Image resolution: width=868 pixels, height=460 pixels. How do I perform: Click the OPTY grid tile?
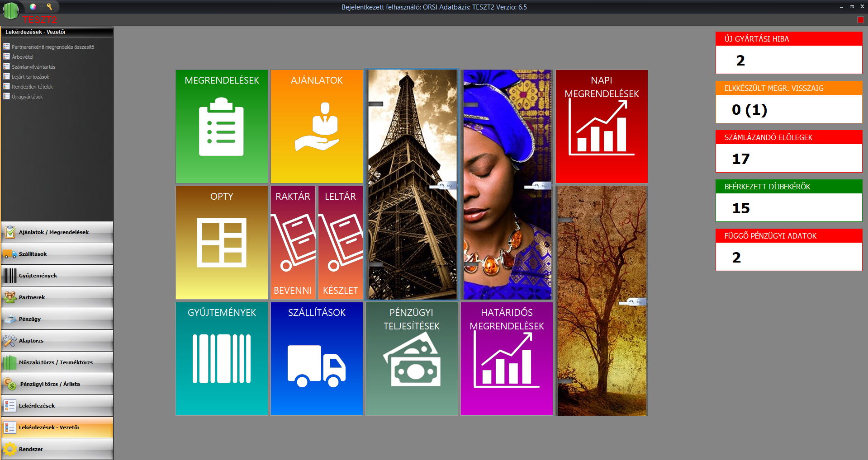222,243
